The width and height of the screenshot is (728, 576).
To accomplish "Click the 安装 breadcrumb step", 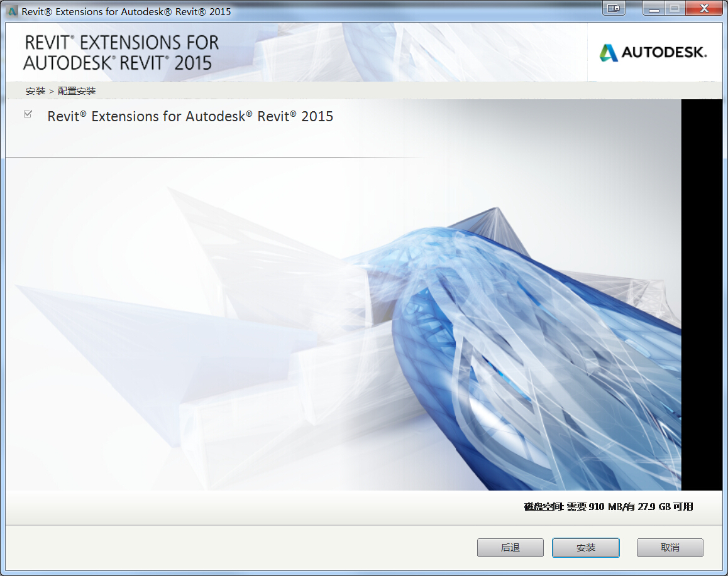I will point(35,91).
